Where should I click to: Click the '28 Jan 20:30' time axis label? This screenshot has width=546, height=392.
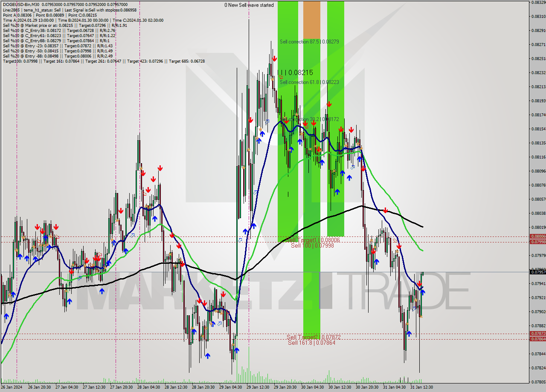(x=203, y=387)
